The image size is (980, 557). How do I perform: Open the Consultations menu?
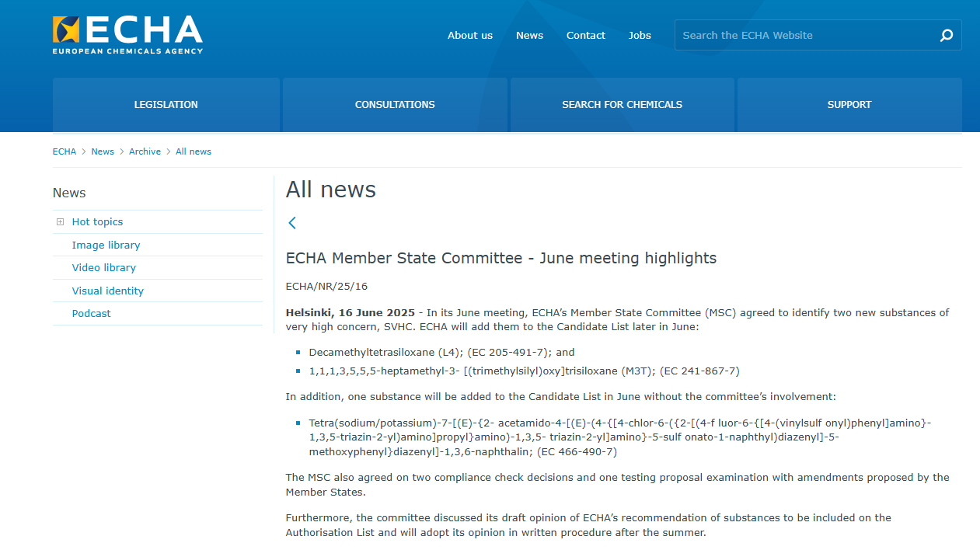395,105
